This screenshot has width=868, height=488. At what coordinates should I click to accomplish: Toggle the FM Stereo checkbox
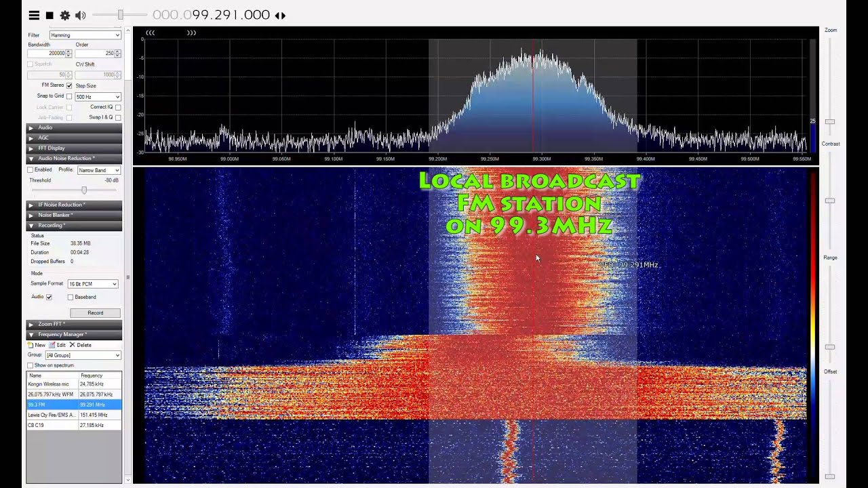(69, 85)
